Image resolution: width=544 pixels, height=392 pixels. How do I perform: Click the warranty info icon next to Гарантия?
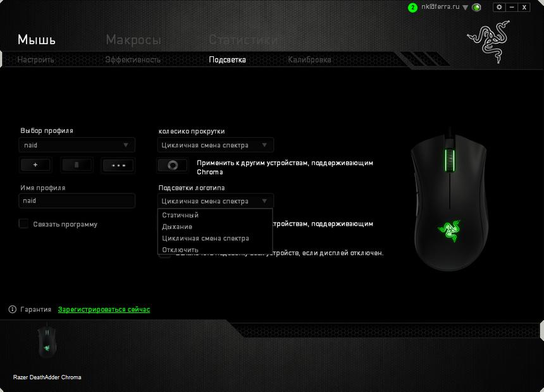point(12,309)
